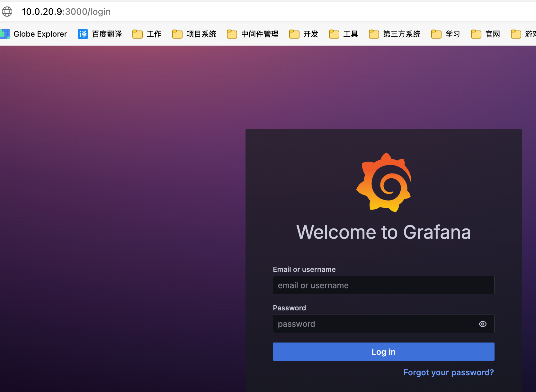Click the 百度翻译 translate icon
The width and height of the screenshot is (536, 392).
[x=83, y=34]
